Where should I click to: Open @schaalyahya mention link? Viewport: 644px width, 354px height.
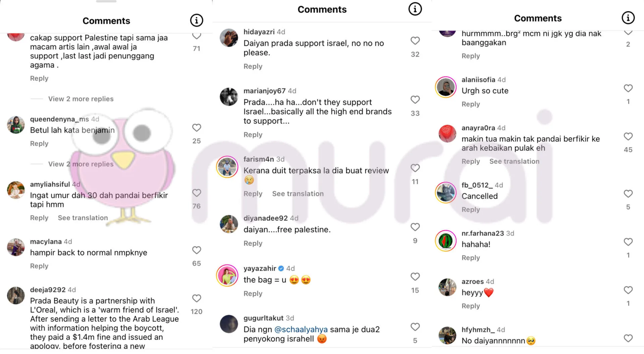pos(301,330)
